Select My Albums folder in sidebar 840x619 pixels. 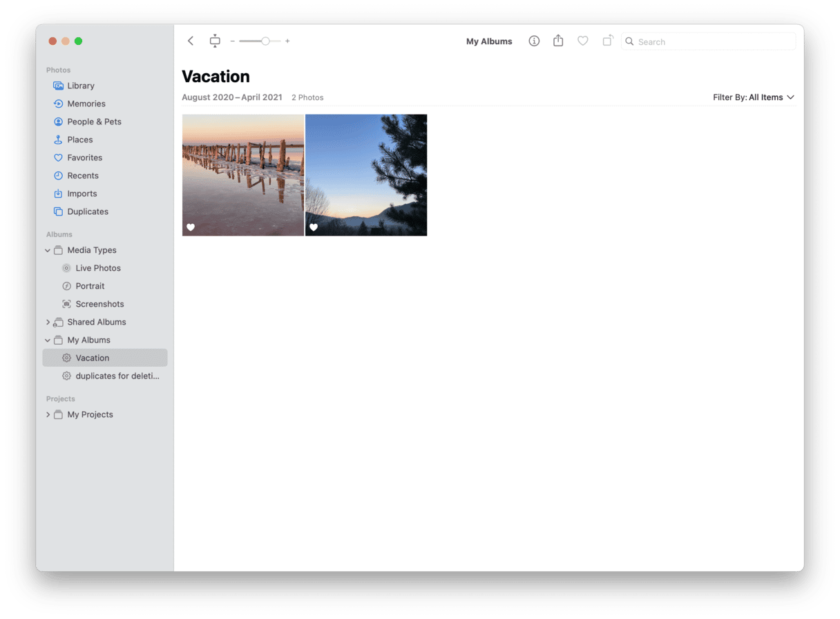point(105,340)
